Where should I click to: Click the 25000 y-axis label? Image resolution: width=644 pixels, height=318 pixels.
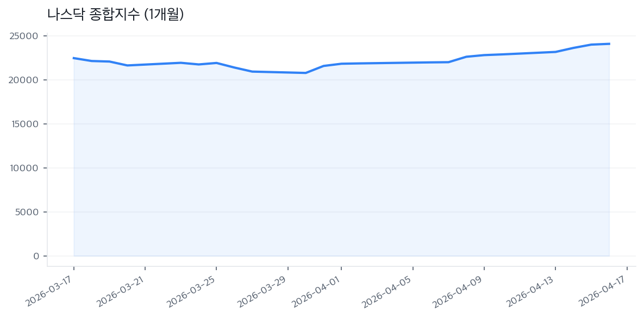pos(26,36)
